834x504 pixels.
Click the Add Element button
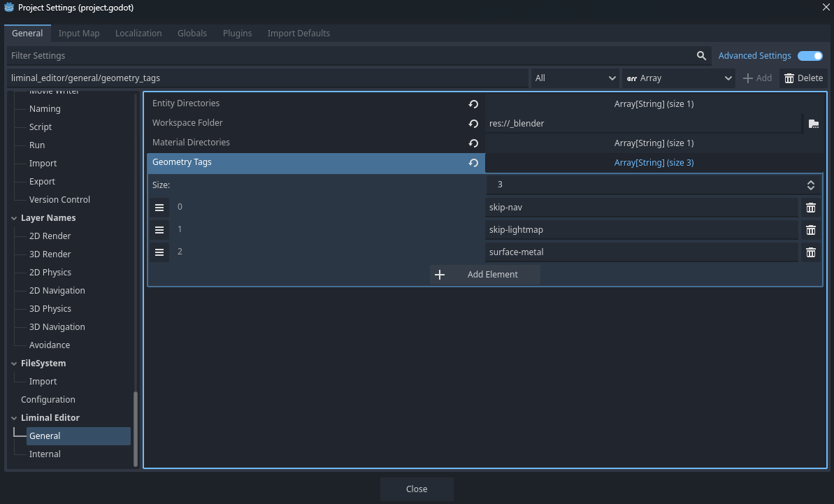pos(484,275)
